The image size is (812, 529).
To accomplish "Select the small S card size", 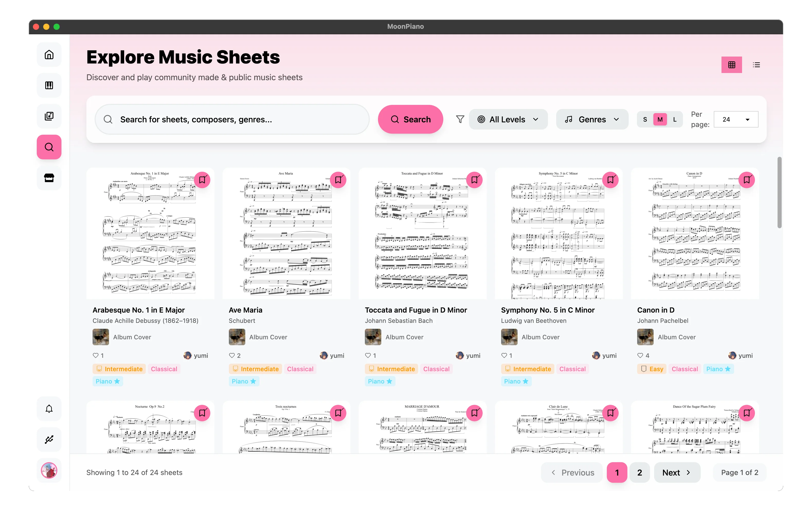I will click(x=645, y=119).
